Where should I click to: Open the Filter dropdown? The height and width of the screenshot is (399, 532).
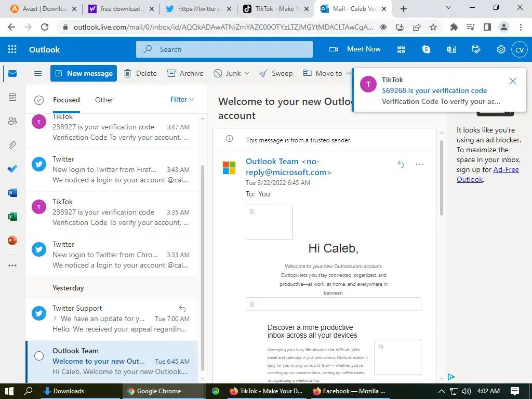tap(182, 99)
